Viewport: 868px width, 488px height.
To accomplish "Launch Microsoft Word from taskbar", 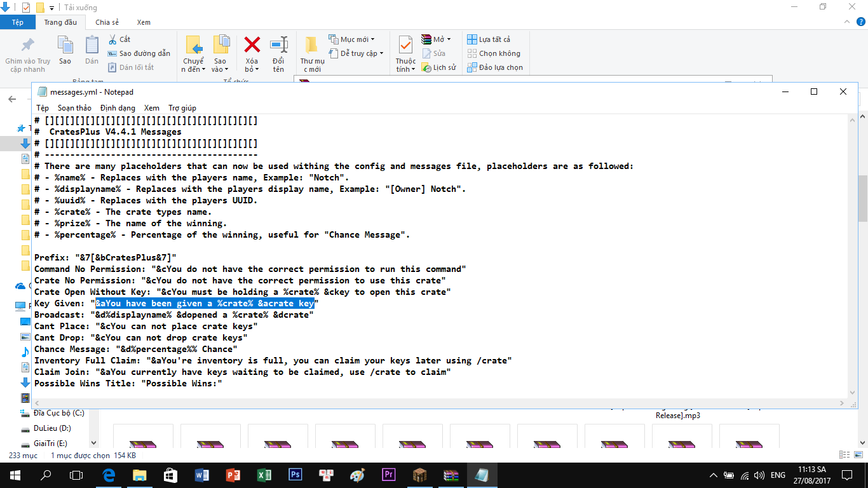I will coord(202,475).
